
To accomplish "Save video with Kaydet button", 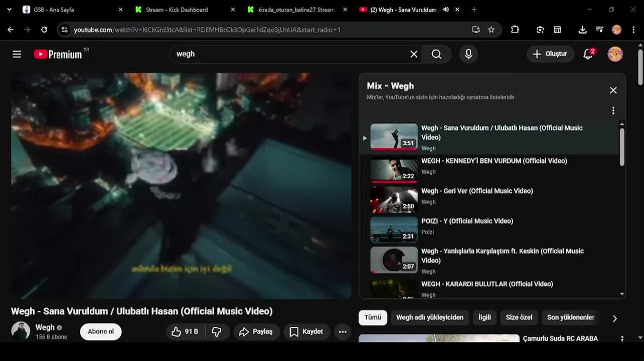I will pos(306,331).
